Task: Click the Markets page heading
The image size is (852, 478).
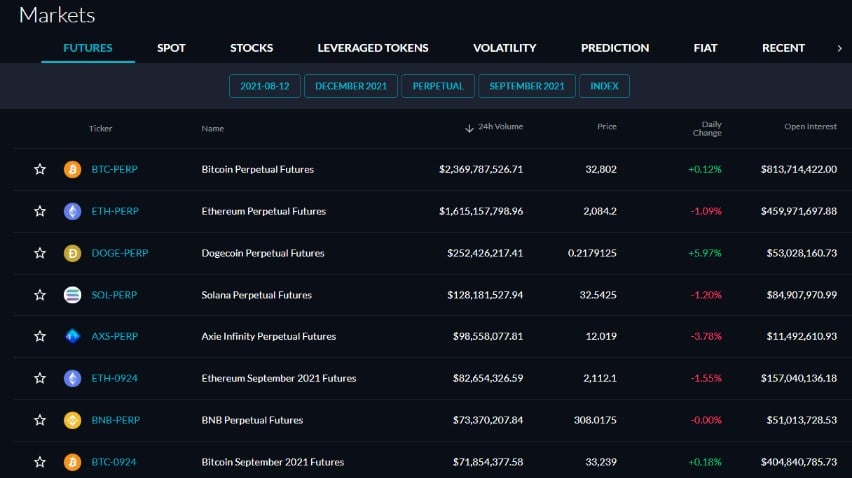Action: point(57,15)
